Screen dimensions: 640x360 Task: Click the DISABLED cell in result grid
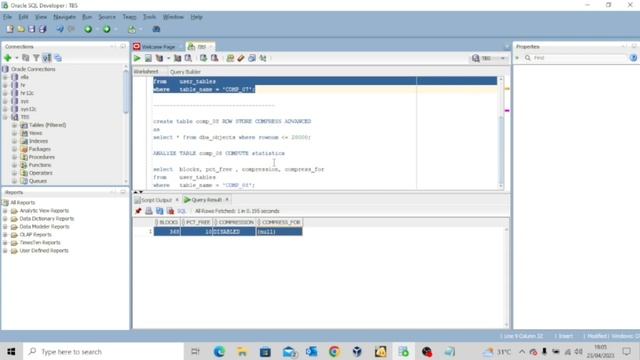pyautogui.click(x=234, y=231)
